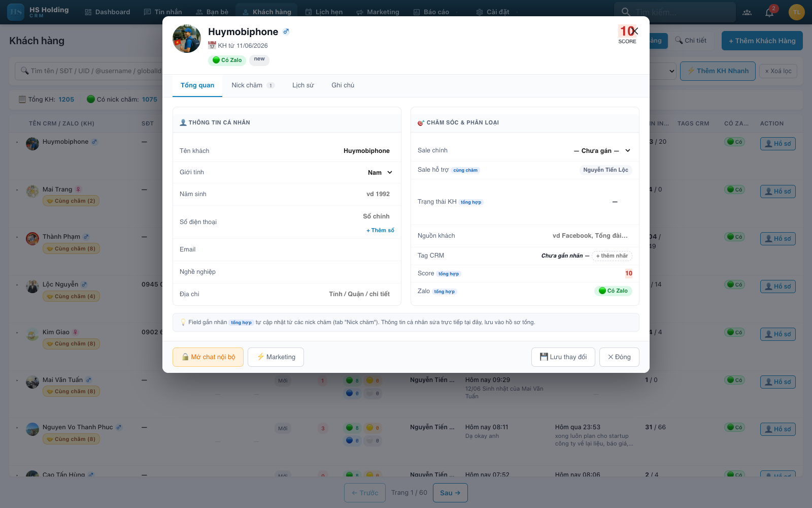Go to the next page with Sau
This screenshot has width=812, height=508.
pos(450,493)
